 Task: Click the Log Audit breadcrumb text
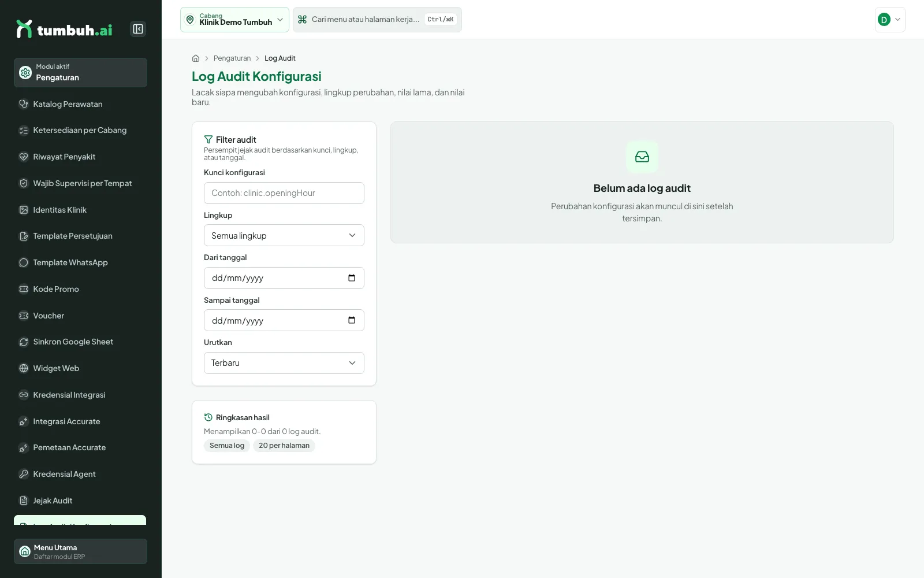[x=280, y=58]
